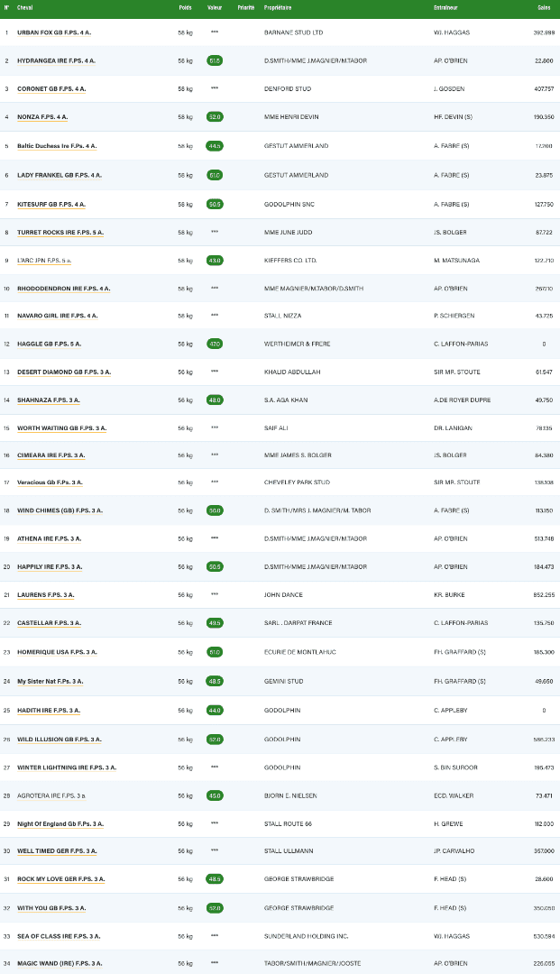Open the KITESURF GB horse link
560x974 pixels.
coord(50,205)
